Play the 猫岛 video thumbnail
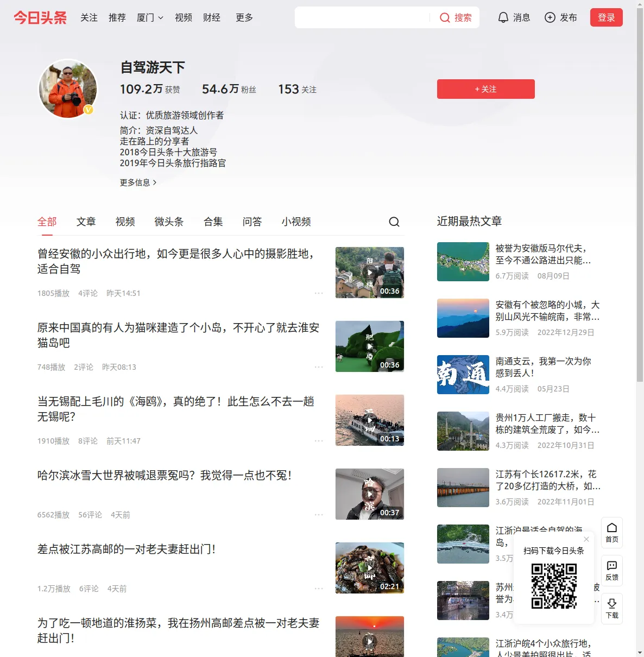 [370, 346]
